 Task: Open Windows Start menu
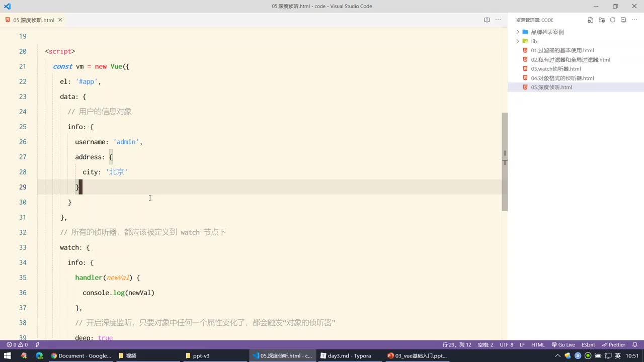click(7, 355)
